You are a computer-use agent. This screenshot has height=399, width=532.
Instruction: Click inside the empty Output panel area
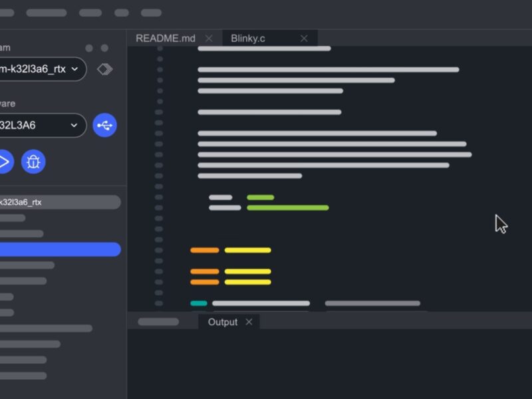pos(329,364)
